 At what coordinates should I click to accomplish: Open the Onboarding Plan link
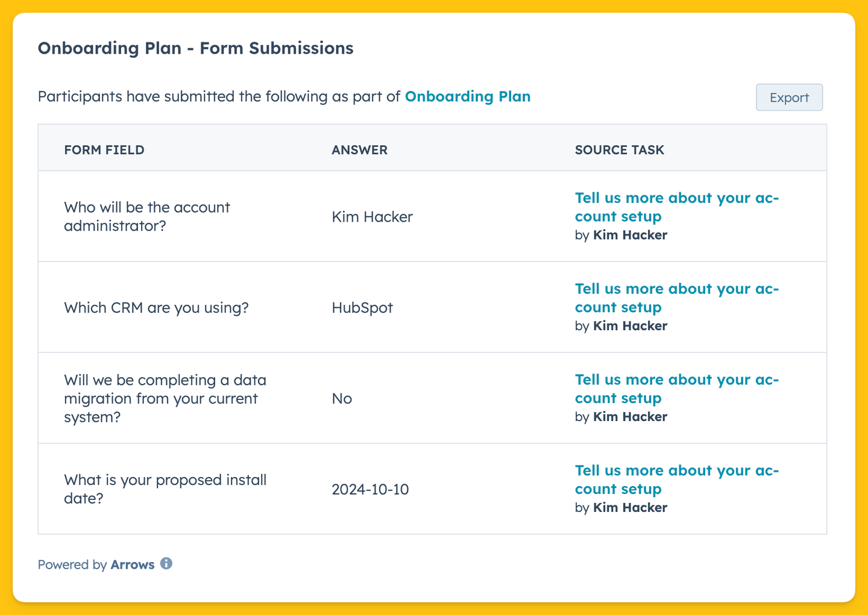tap(468, 96)
